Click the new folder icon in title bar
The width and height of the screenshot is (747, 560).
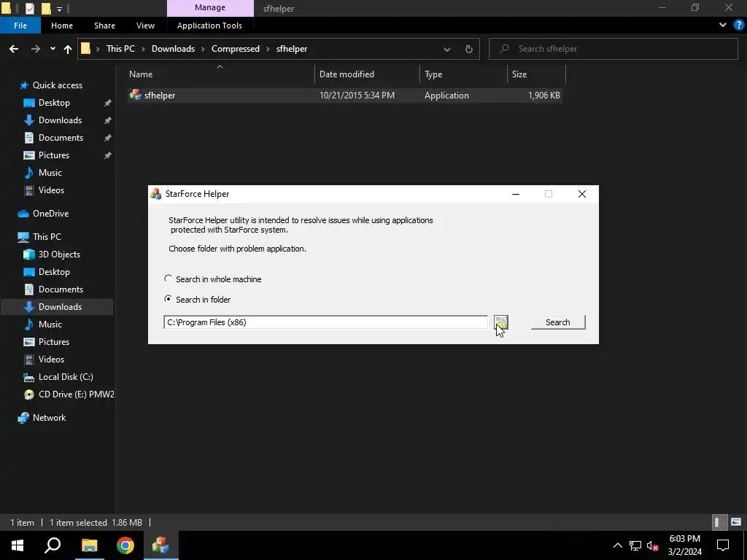tap(46, 8)
